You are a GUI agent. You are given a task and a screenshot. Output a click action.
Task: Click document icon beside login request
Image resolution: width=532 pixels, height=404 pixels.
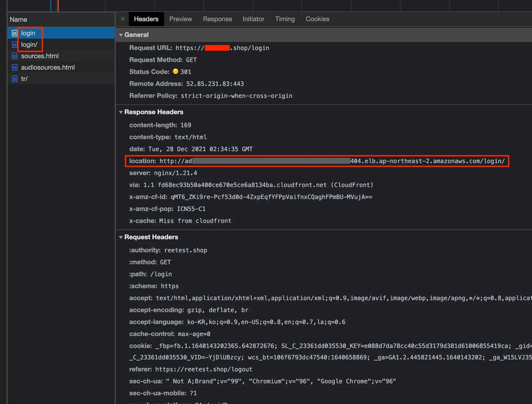click(14, 33)
